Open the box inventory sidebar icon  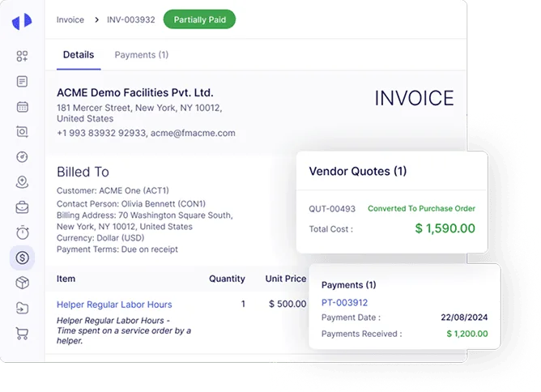click(x=22, y=283)
